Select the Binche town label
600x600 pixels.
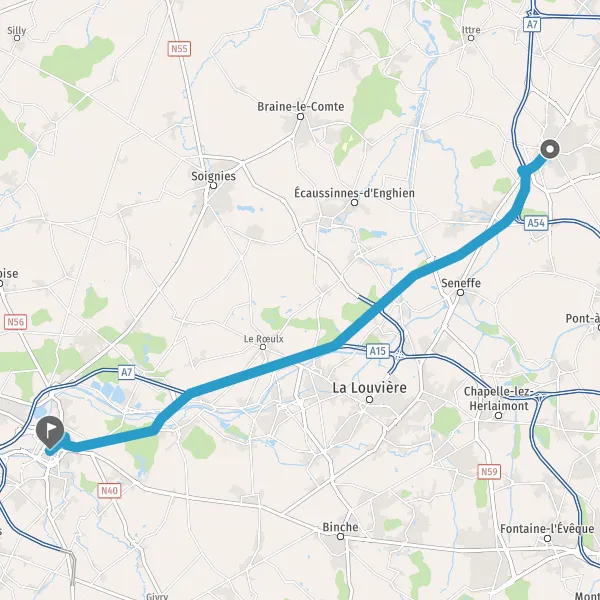point(340,527)
